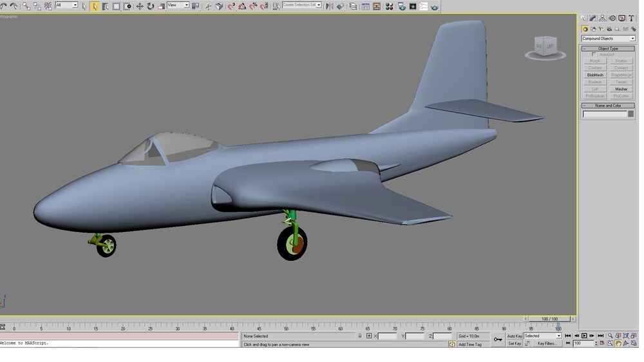Select the Rotate tool in toolbar
The height and width of the screenshot is (362, 644).
(x=150, y=6)
